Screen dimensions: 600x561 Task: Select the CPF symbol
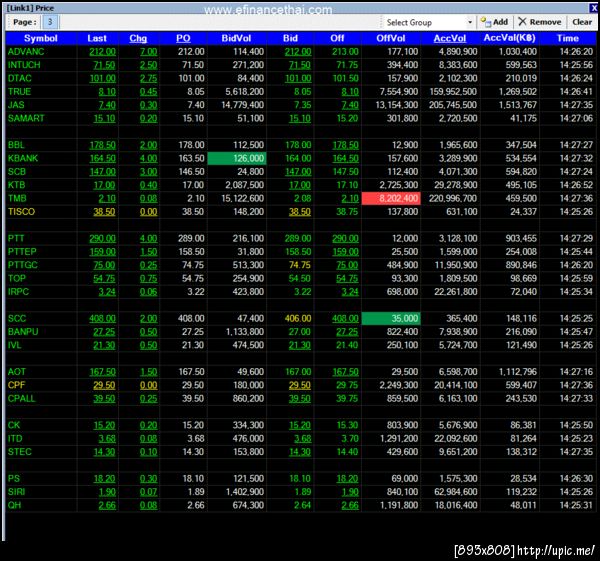click(x=16, y=385)
